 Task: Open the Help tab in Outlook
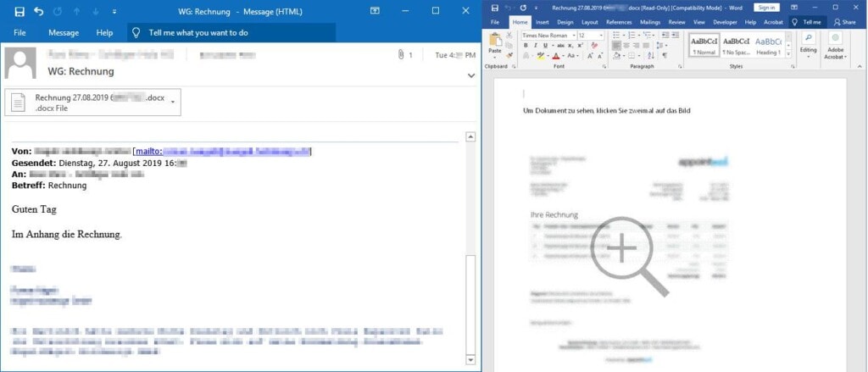pyautogui.click(x=104, y=33)
